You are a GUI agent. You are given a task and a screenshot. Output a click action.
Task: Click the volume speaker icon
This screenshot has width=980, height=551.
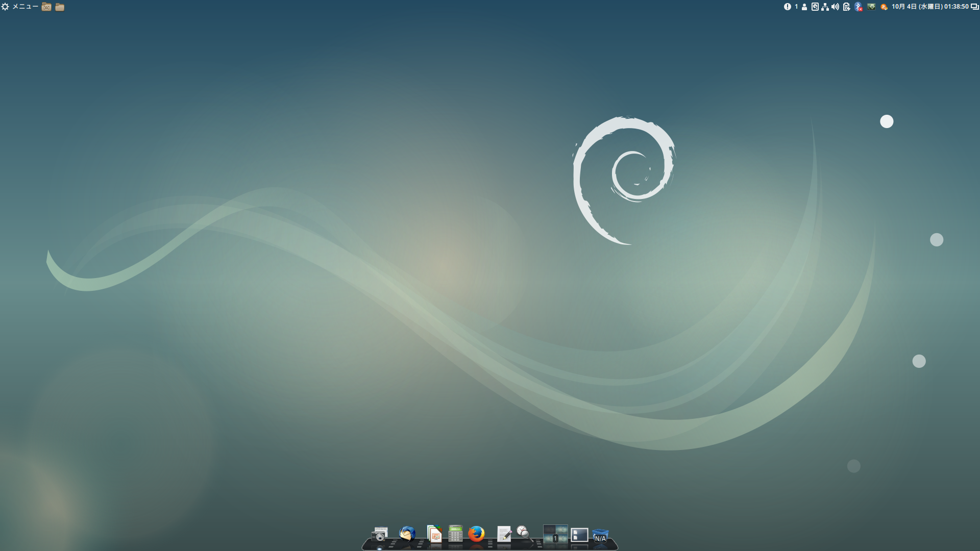click(835, 7)
